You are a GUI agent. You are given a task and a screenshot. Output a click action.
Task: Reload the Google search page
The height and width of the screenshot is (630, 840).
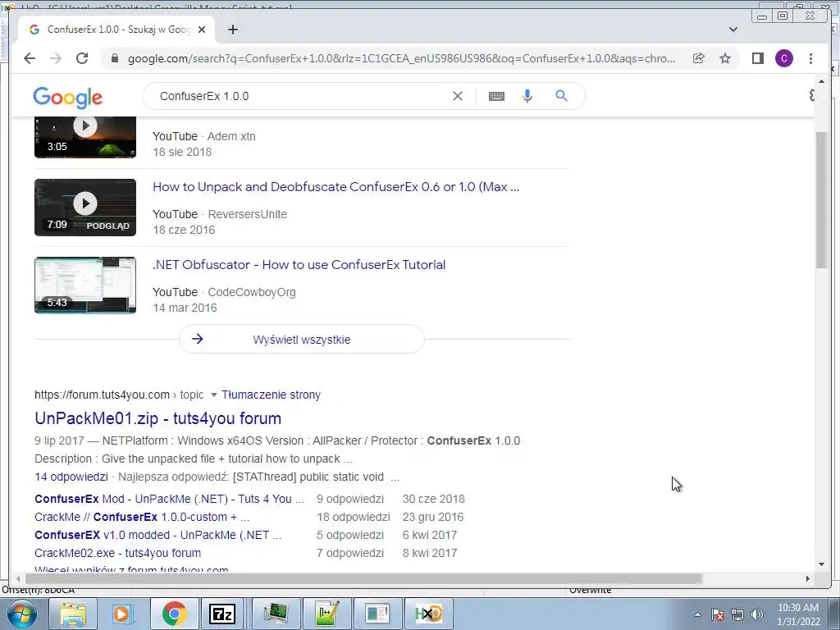pyautogui.click(x=82, y=58)
